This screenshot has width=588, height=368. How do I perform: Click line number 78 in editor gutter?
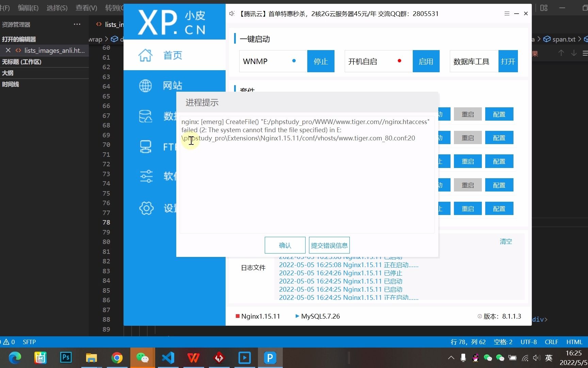click(106, 222)
